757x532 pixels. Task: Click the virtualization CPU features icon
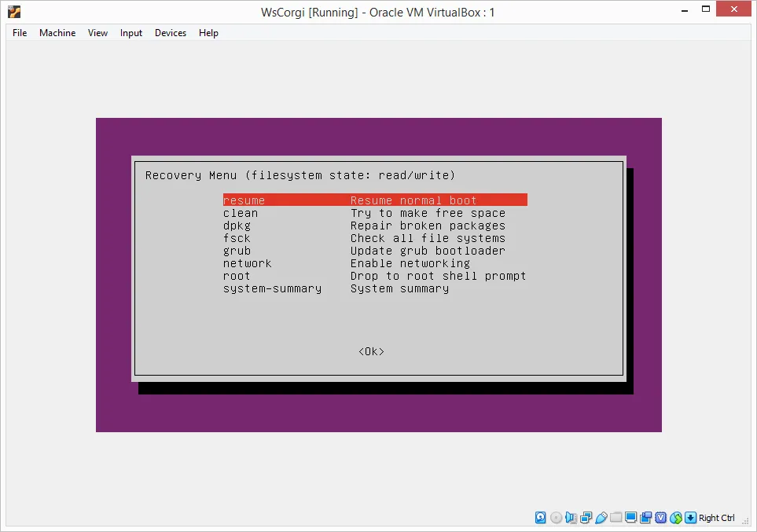(661, 518)
